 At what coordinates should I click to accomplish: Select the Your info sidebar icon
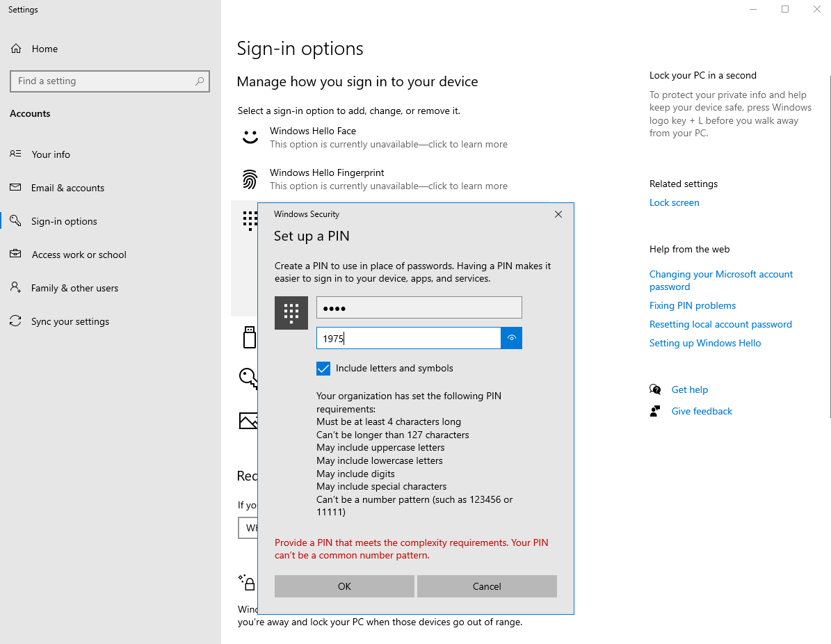point(15,154)
